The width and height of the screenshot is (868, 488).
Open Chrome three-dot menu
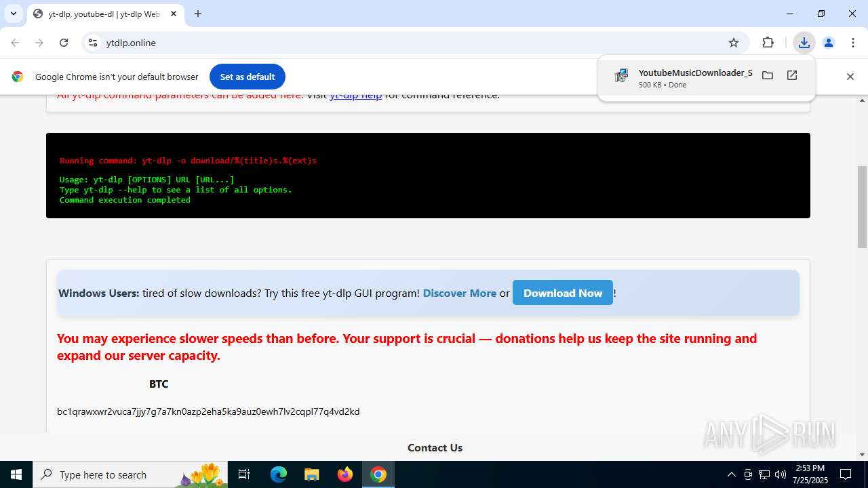[852, 43]
